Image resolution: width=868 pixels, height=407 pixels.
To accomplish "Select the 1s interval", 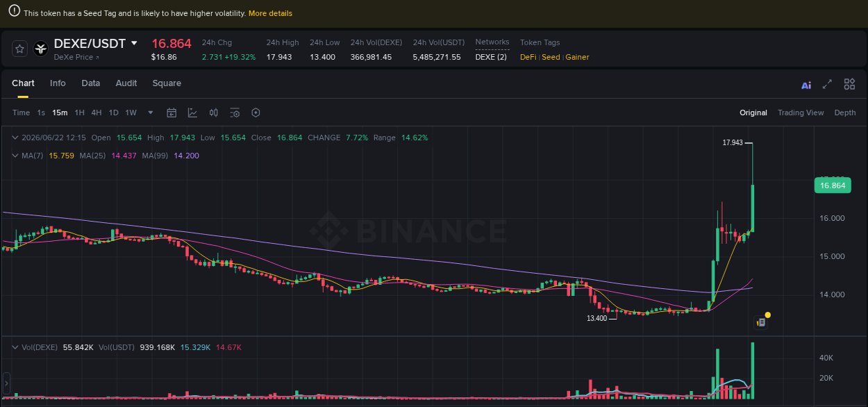I will [41, 113].
